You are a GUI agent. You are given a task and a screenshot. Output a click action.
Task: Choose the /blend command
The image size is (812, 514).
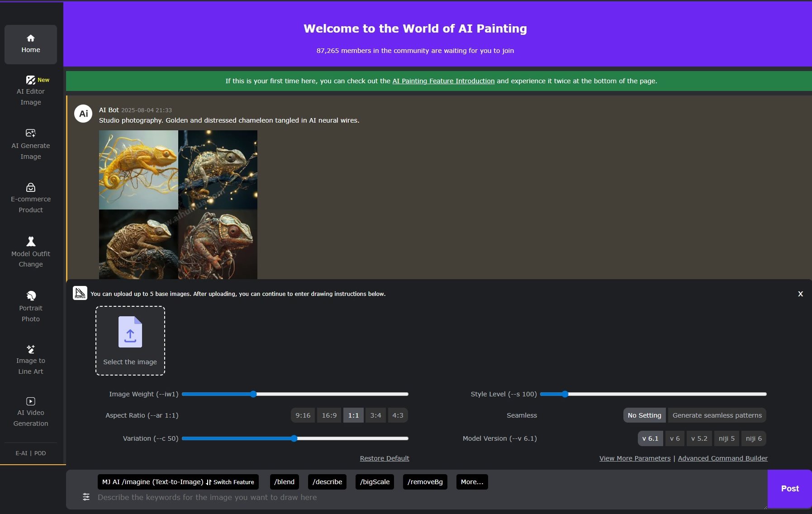284,482
